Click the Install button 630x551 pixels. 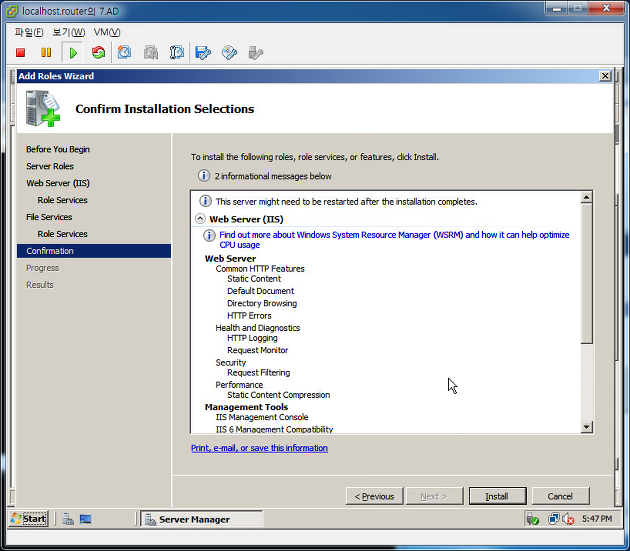click(x=497, y=496)
